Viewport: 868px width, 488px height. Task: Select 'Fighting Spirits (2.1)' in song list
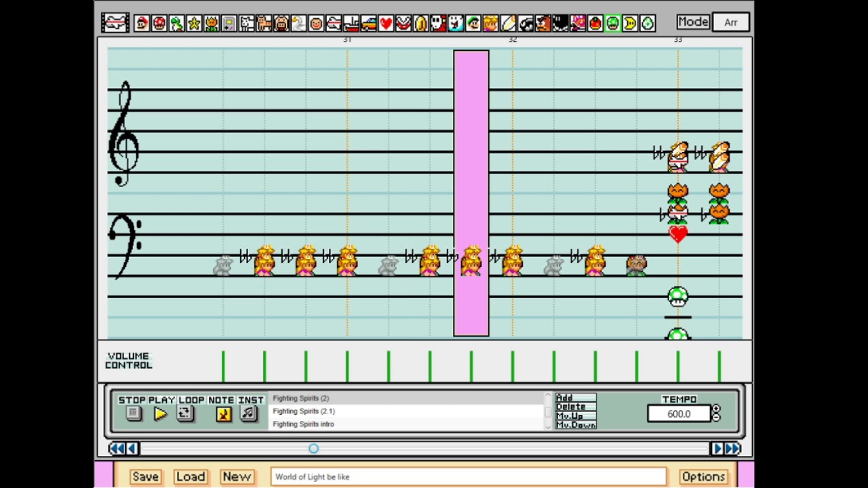407,411
